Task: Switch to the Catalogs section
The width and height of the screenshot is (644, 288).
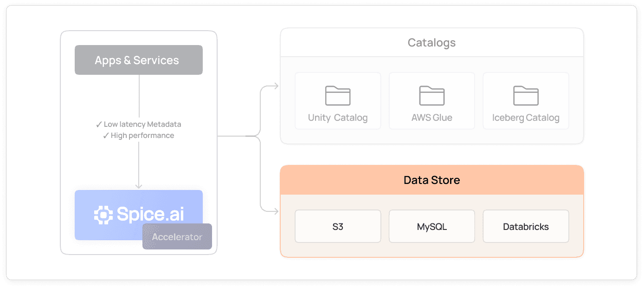Action: click(431, 86)
